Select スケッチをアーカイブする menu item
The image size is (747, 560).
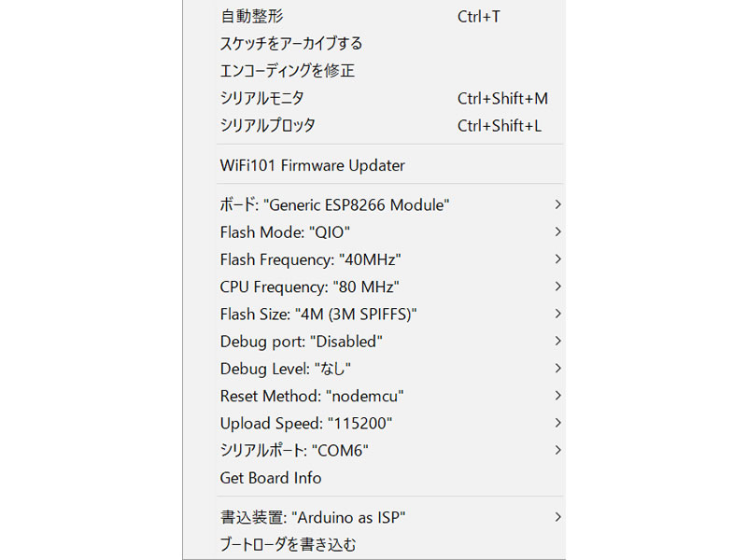tap(291, 44)
